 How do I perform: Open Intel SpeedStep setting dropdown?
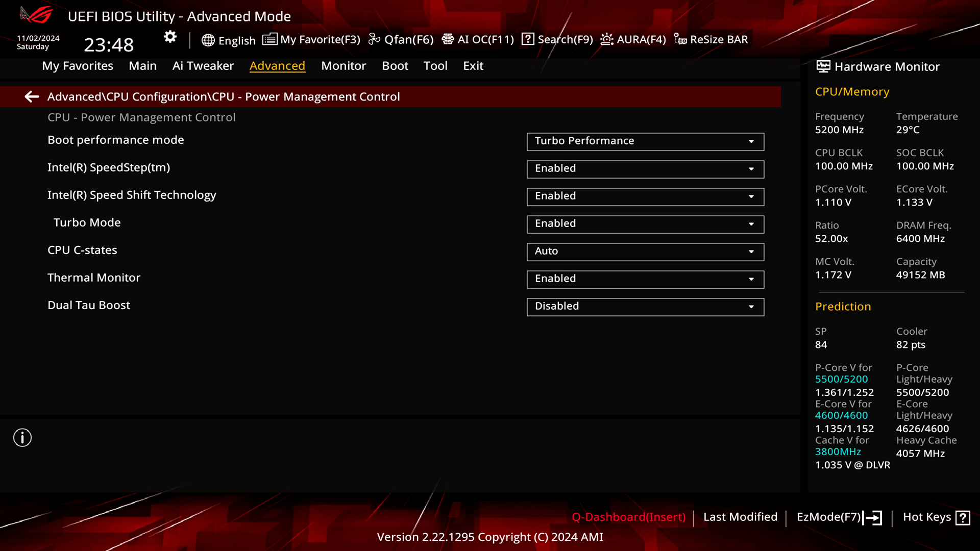(645, 169)
